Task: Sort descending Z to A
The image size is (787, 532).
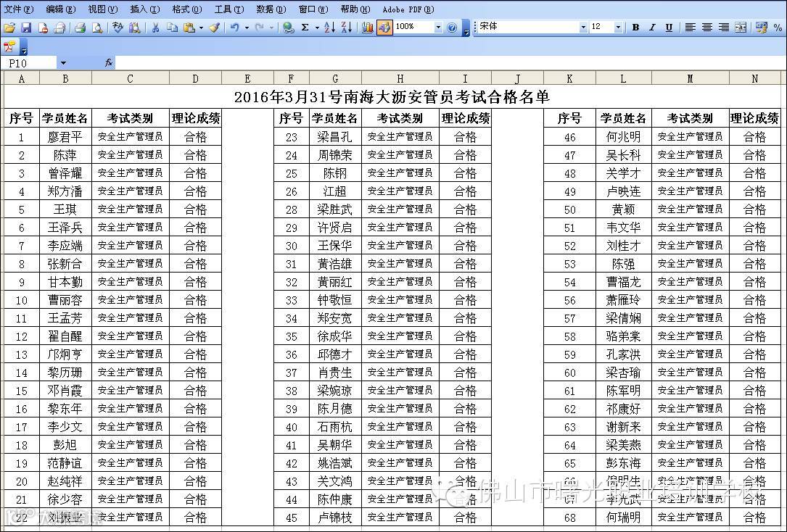Action: coord(346,28)
